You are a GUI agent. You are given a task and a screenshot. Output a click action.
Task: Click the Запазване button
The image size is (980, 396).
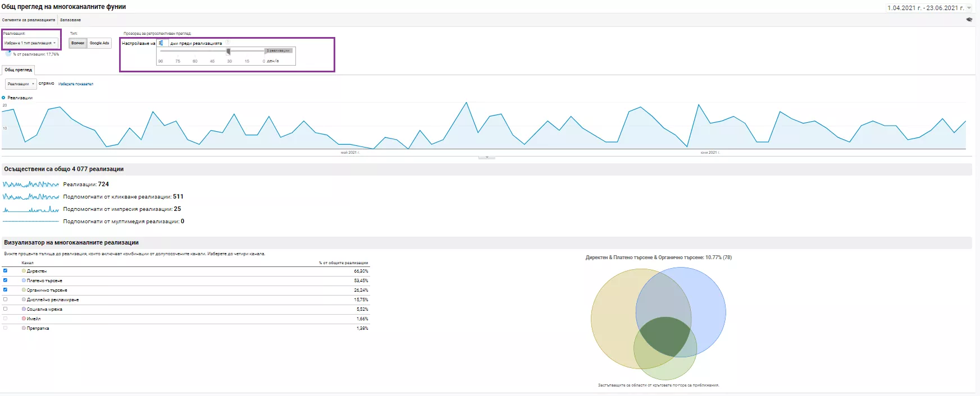(70, 20)
